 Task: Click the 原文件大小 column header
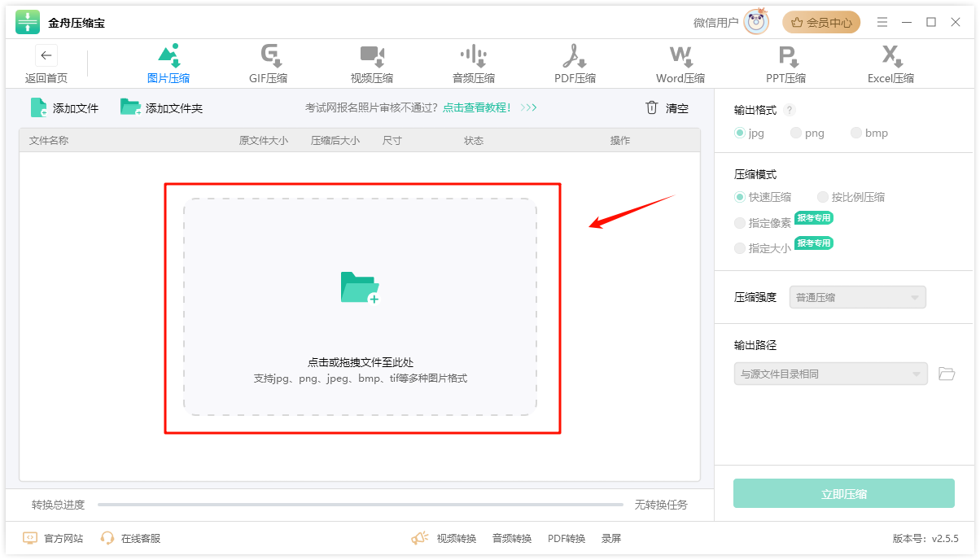(x=264, y=140)
